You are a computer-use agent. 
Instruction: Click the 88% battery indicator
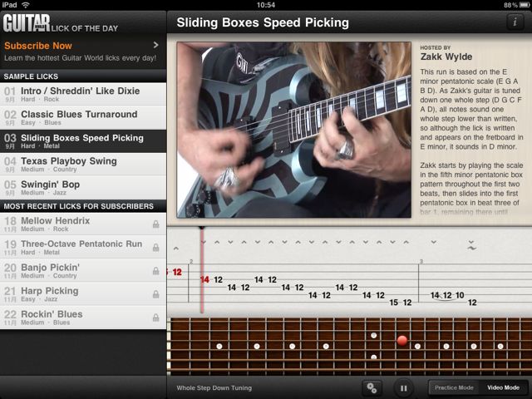pos(515,5)
